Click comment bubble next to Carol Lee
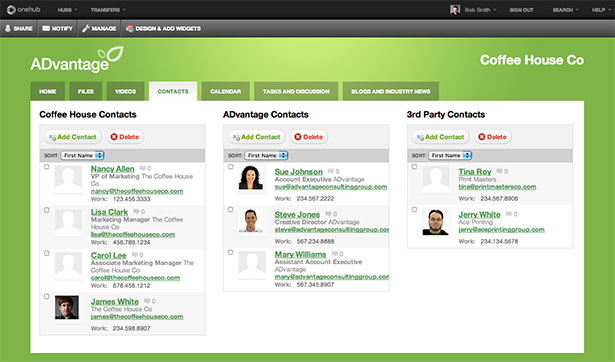This screenshot has width=615, height=362. (x=135, y=255)
